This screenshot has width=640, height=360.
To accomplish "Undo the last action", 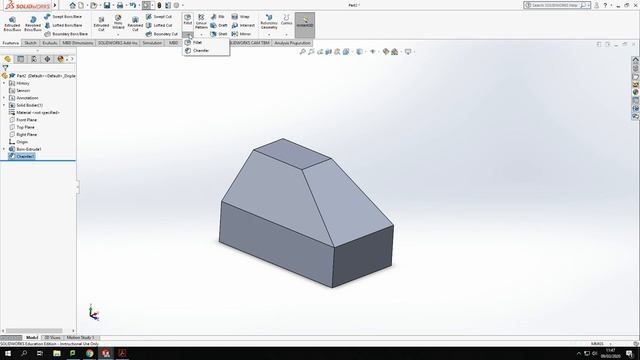I will click(x=133, y=5).
